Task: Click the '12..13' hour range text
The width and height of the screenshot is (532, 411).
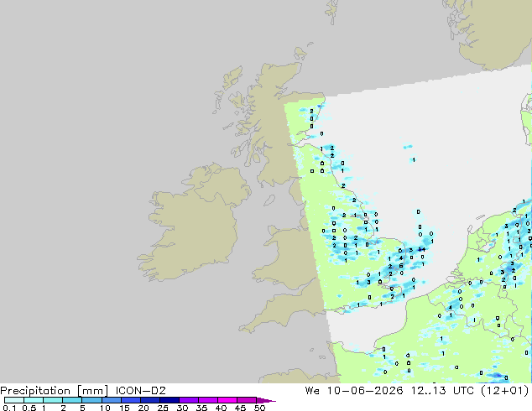Action: coord(429,391)
